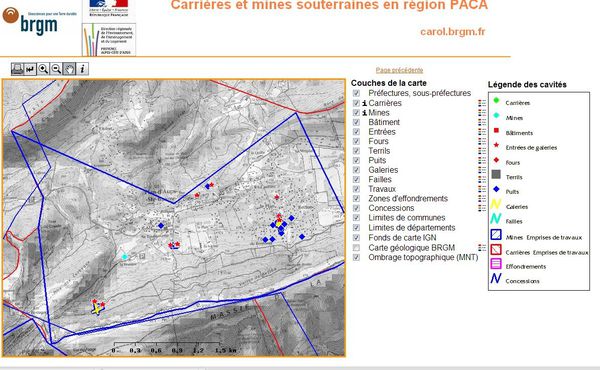Viewport: 600px width, 370px height.
Task: Click 'MASSIF' label on the map
Action: tap(230, 312)
